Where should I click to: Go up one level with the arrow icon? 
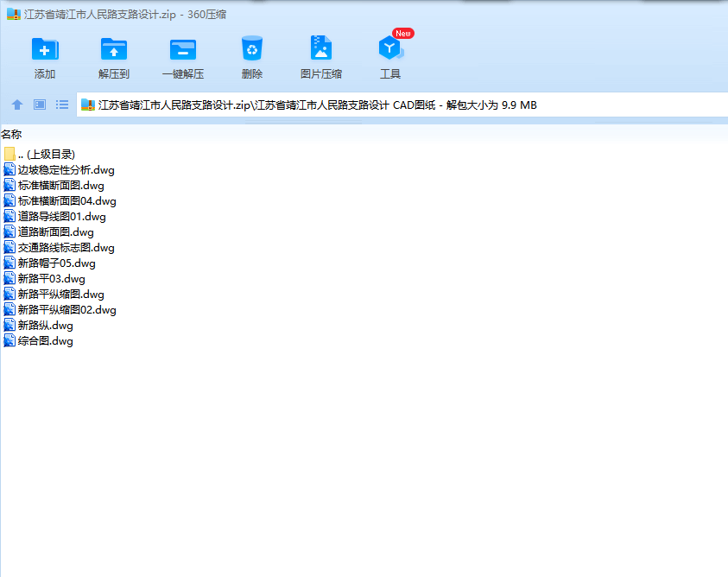[17, 105]
